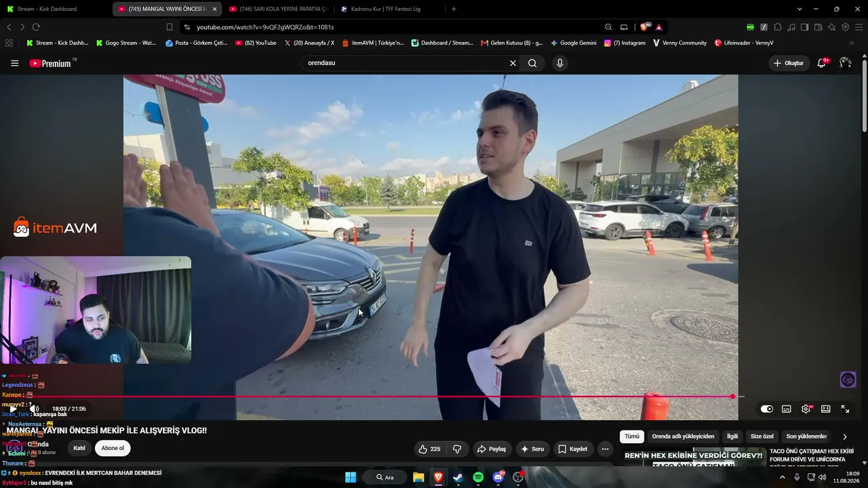Like the video with thumbs up

429,449
